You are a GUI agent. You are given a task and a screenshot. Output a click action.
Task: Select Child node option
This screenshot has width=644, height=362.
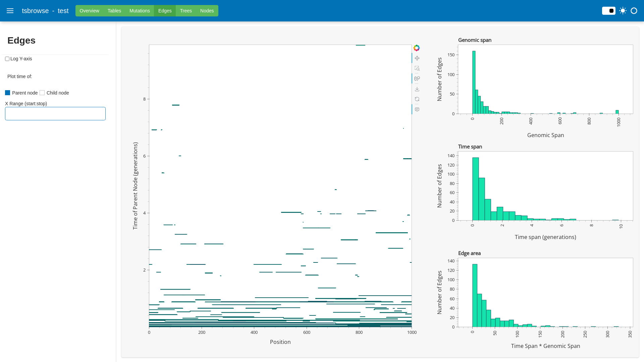click(42, 93)
